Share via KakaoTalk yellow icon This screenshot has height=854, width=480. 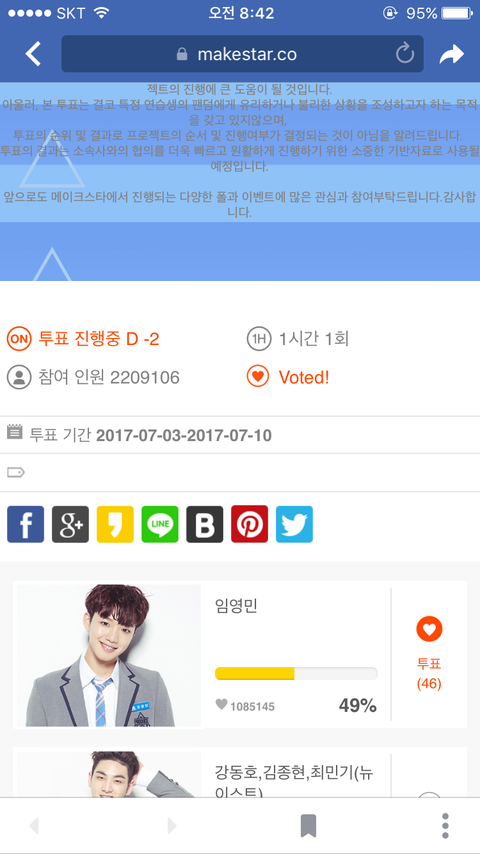pyautogui.click(x=115, y=524)
